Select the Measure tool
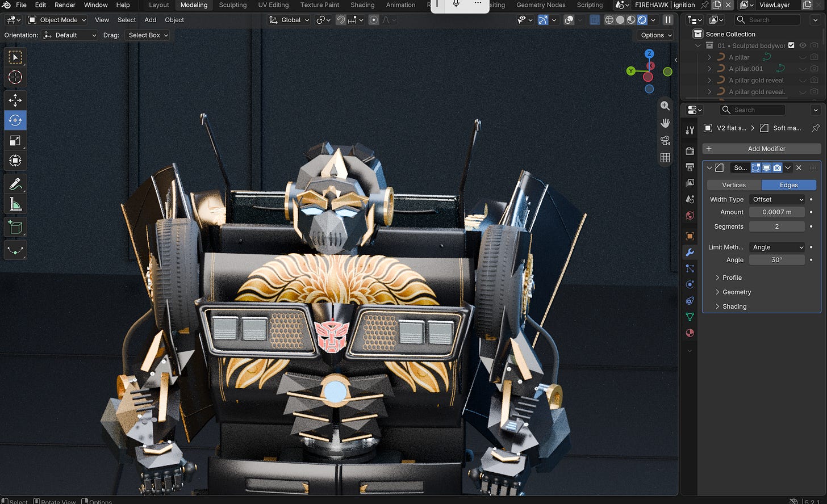The height and width of the screenshot is (504, 827). [15, 204]
